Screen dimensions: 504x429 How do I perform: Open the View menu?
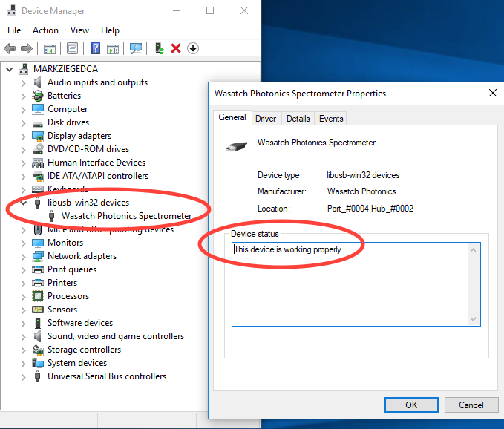79,30
